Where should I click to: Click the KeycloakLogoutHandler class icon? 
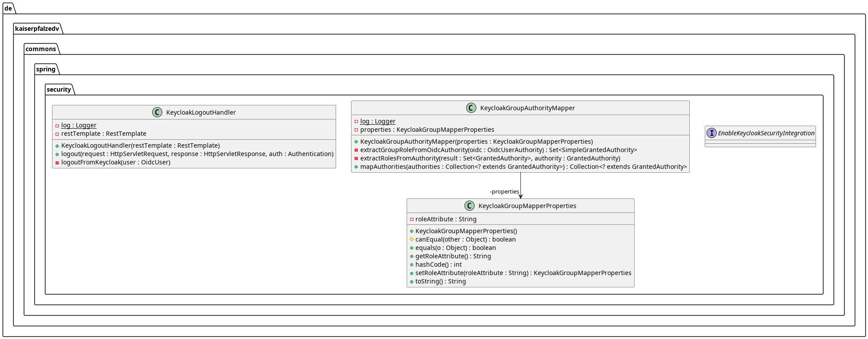click(157, 112)
